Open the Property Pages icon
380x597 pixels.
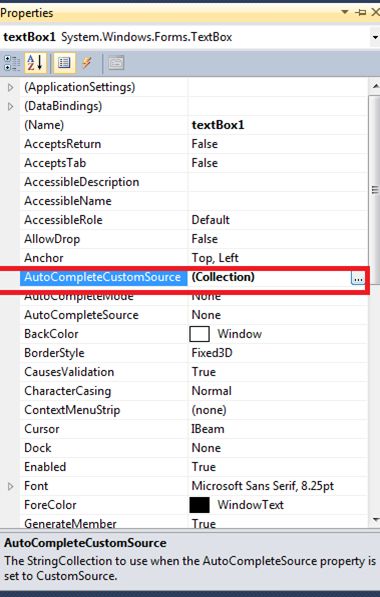116,63
